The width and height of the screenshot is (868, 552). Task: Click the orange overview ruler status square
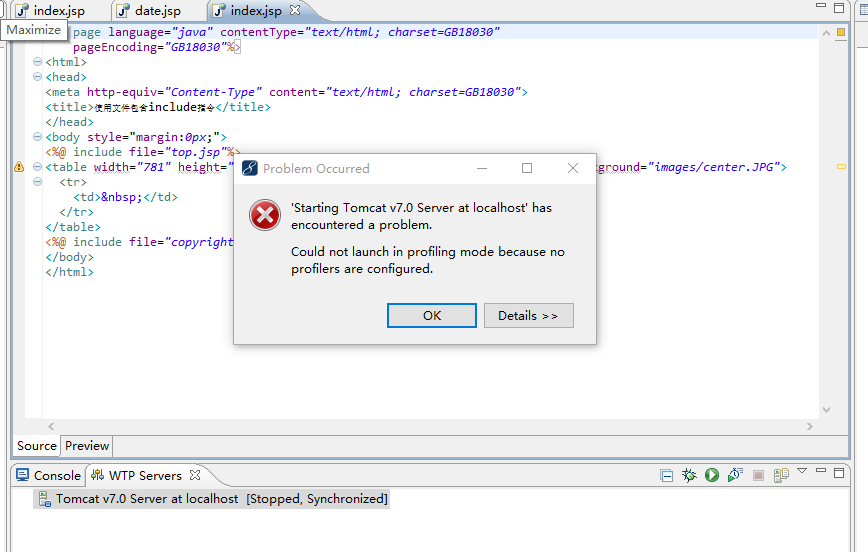[x=841, y=32]
